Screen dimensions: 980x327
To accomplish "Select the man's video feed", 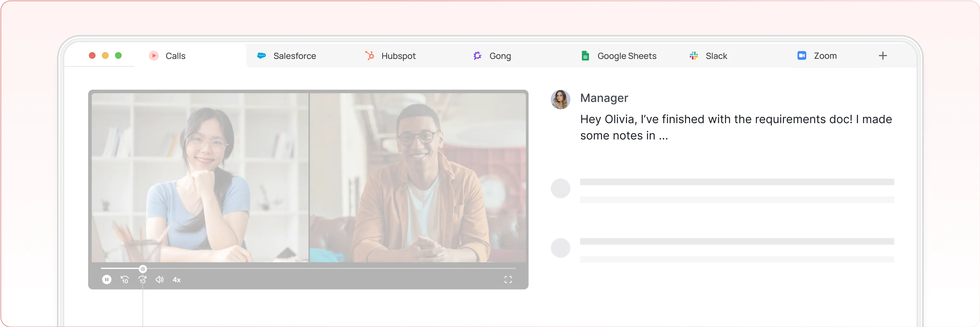I will [x=418, y=177].
